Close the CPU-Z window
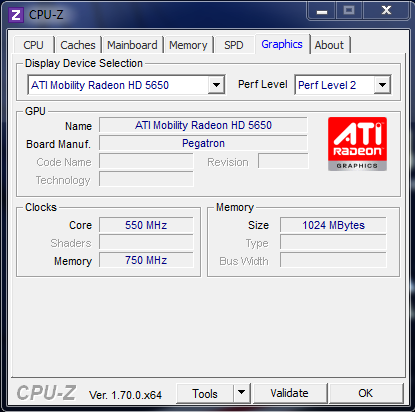The image size is (415, 412). click(x=386, y=11)
